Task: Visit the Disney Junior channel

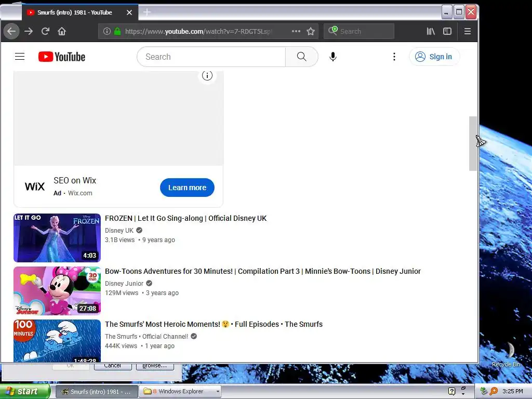Action: coord(124,283)
